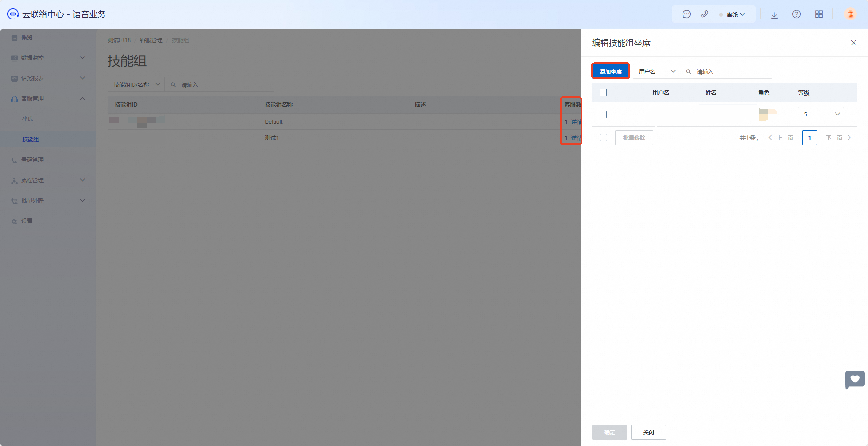The height and width of the screenshot is (446, 868).
Task: Focus the skill group 请输入 search field
Action: coord(219,84)
